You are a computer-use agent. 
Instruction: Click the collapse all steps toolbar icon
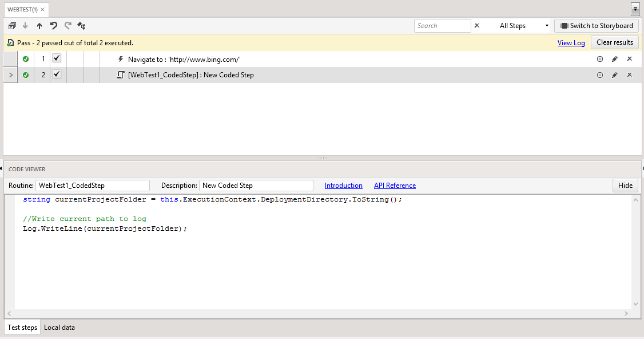[12, 26]
